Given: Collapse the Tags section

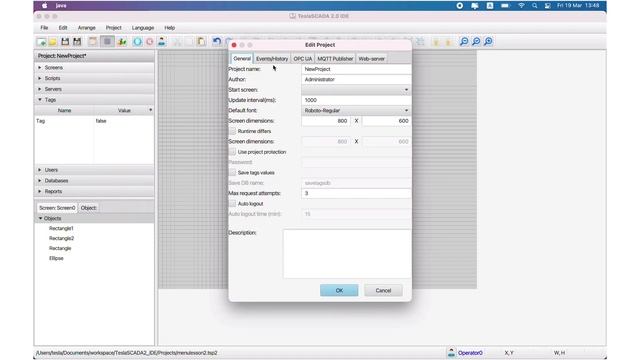Looking at the screenshot, I should tap(40, 100).
